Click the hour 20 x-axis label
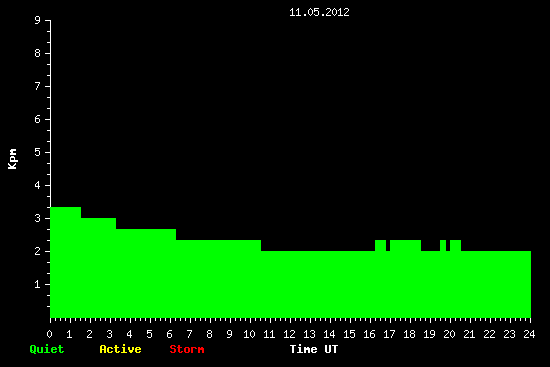Viewport: 550px width, 367px height. pyautogui.click(x=449, y=334)
